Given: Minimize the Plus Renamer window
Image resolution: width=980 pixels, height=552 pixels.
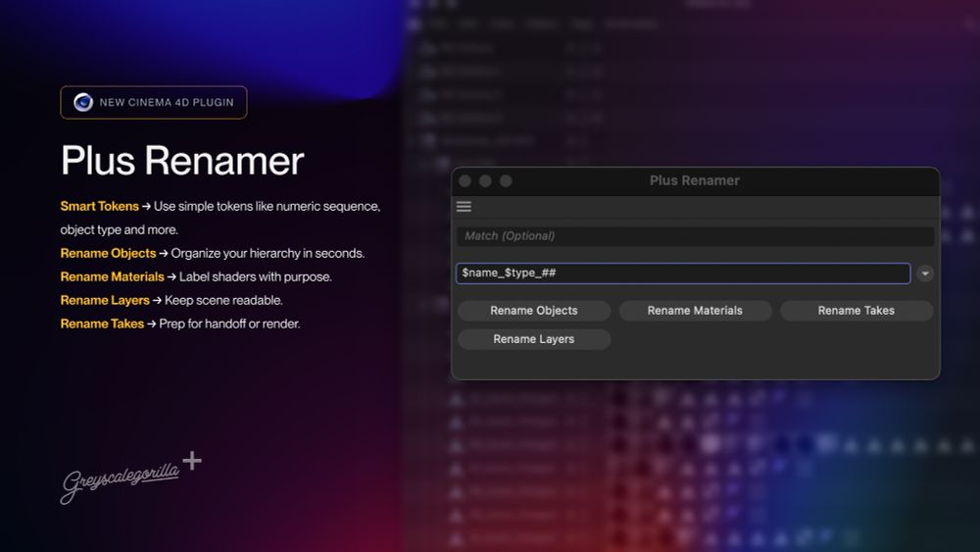Looking at the screenshot, I should [485, 180].
